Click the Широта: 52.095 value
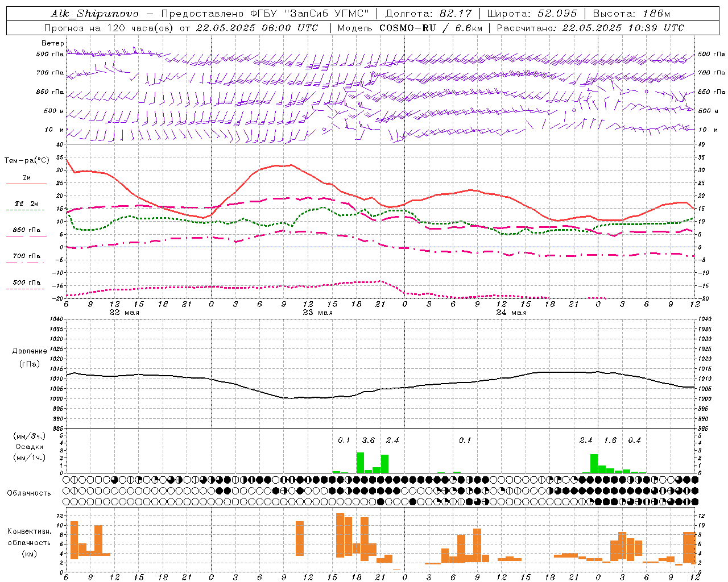 [532, 14]
